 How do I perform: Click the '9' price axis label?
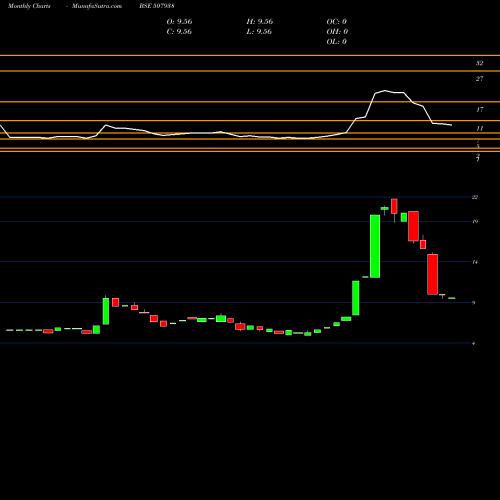pos(474,303)
